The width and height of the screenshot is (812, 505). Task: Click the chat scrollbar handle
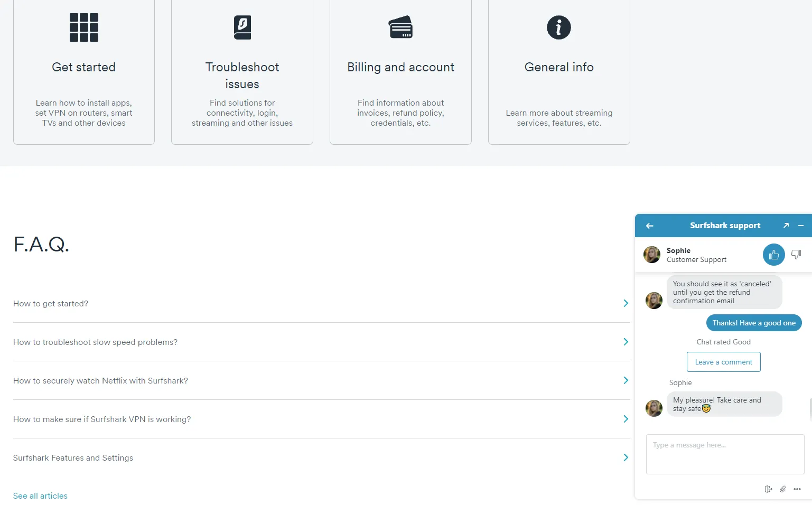(x=810, y=410)
